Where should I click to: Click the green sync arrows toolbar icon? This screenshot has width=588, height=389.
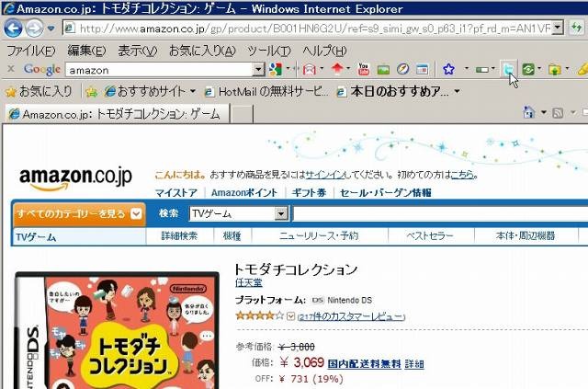coord(528,69)
